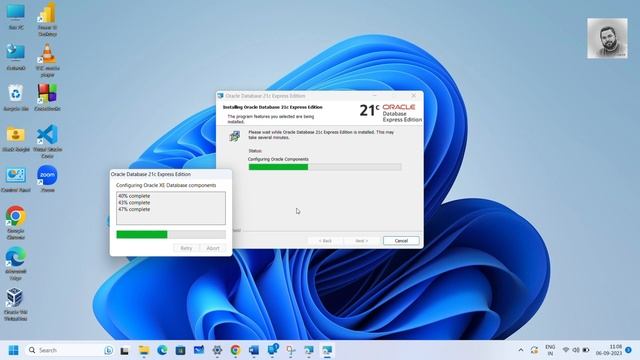Screen dimensions: 640x360
Task: Open Power BI Desktop shortcut
Action: coord(47,19)
